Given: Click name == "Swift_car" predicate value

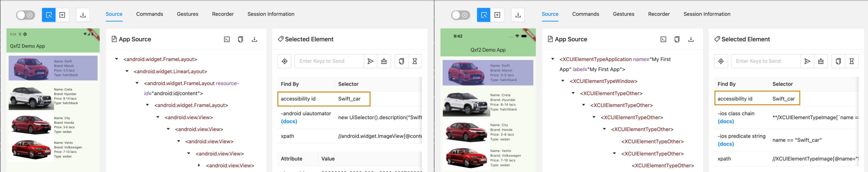Looking at the screenshot, I should [797, 140].
